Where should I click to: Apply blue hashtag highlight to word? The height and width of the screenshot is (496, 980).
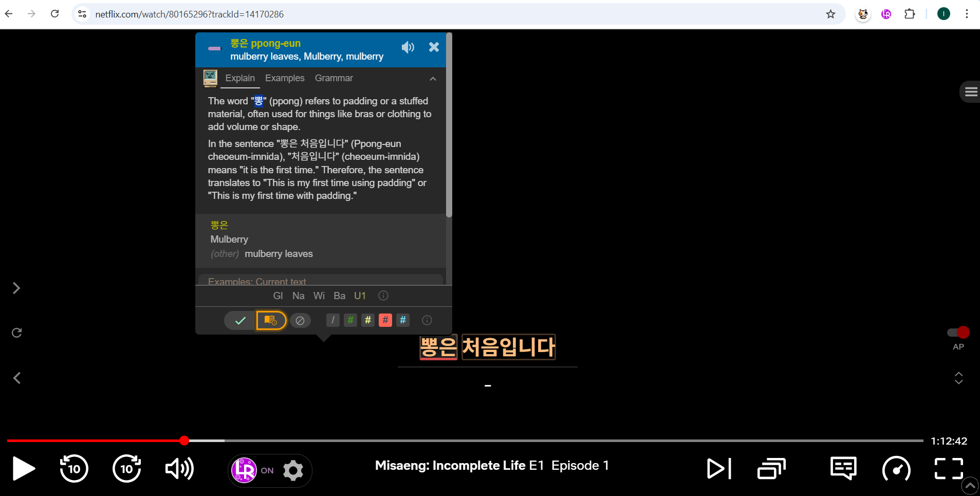tap(403, 320)
